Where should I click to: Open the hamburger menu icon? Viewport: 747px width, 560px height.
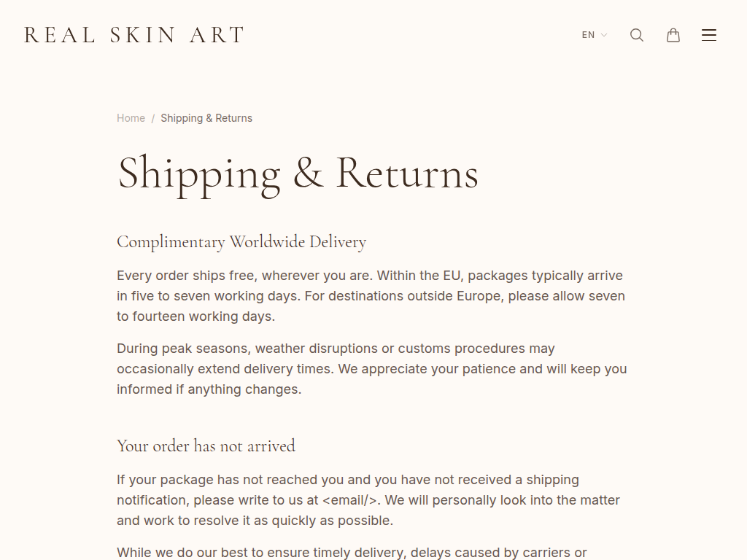[x=709, y=35]
